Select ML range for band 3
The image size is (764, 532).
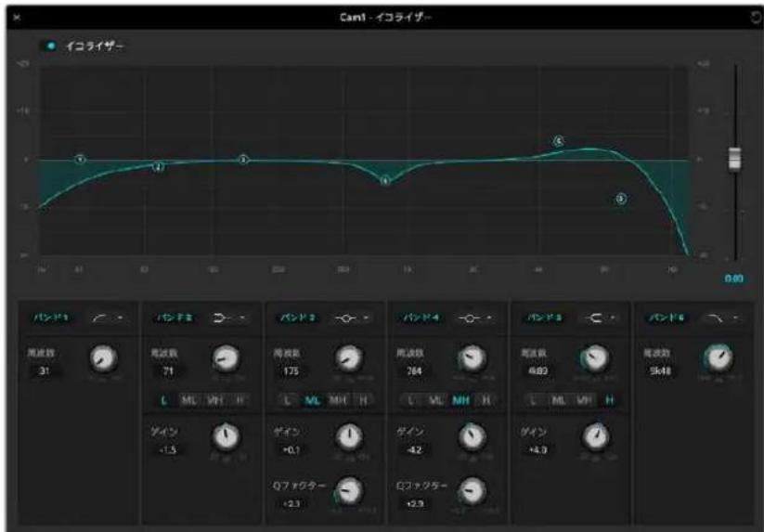312,400
